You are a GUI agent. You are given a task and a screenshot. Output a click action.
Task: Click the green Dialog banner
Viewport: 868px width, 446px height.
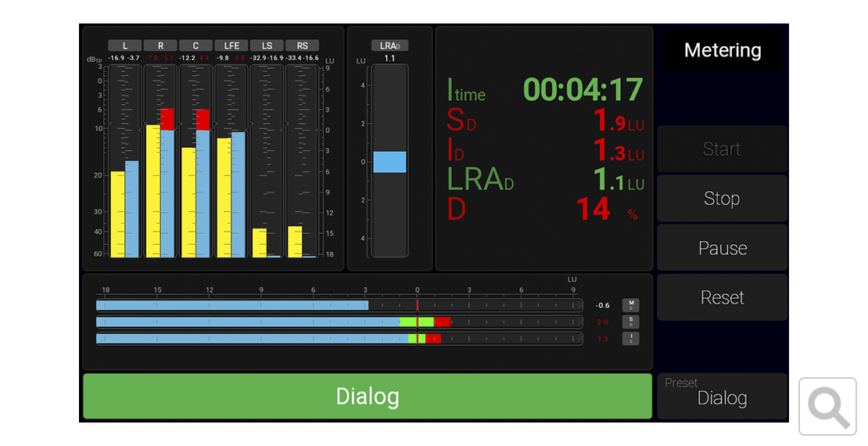(x=367, y=396)
